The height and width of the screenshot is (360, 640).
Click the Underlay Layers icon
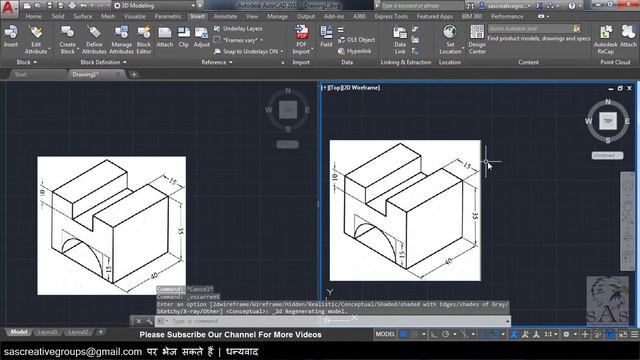click(x=217, y=29)
